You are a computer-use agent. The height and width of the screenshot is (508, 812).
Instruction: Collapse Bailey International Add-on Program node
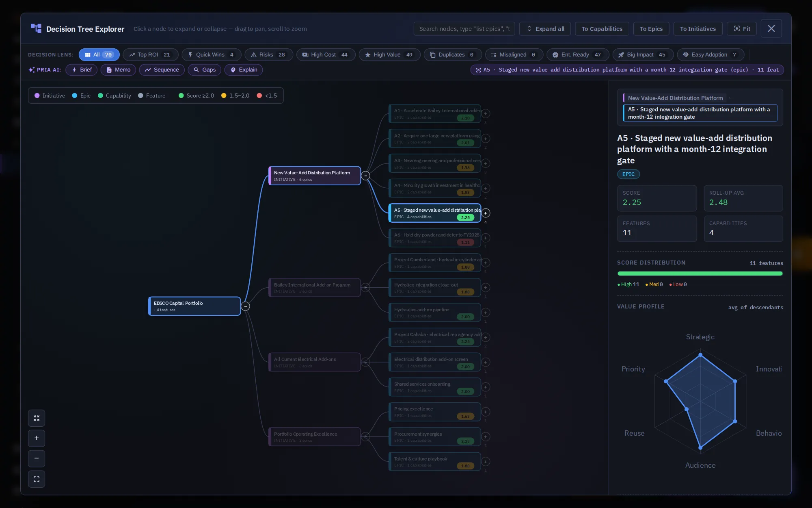coord(365,288)
